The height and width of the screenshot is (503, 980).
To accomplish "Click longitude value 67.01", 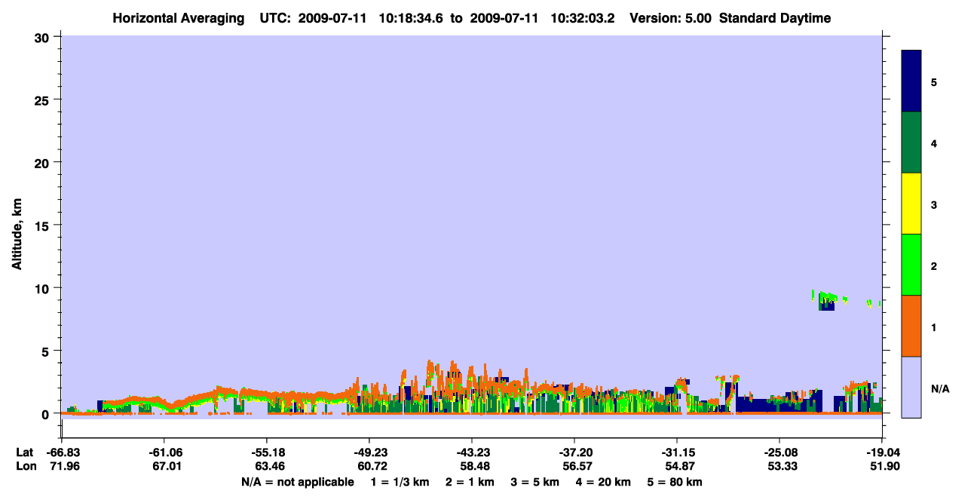I will (166, 466).
